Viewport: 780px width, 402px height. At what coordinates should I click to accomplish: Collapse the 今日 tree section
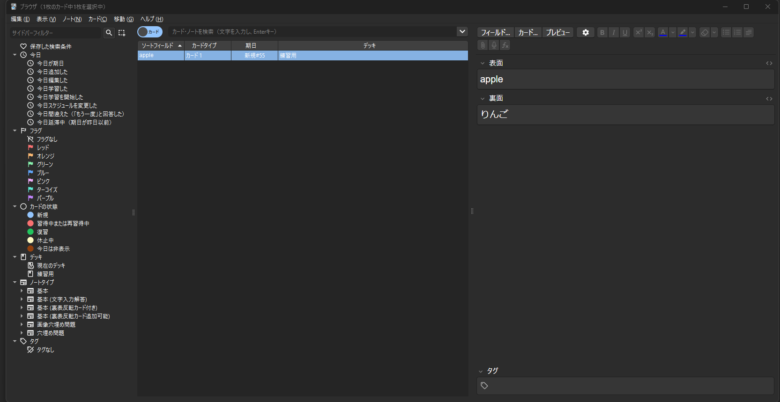pos(14,55)
